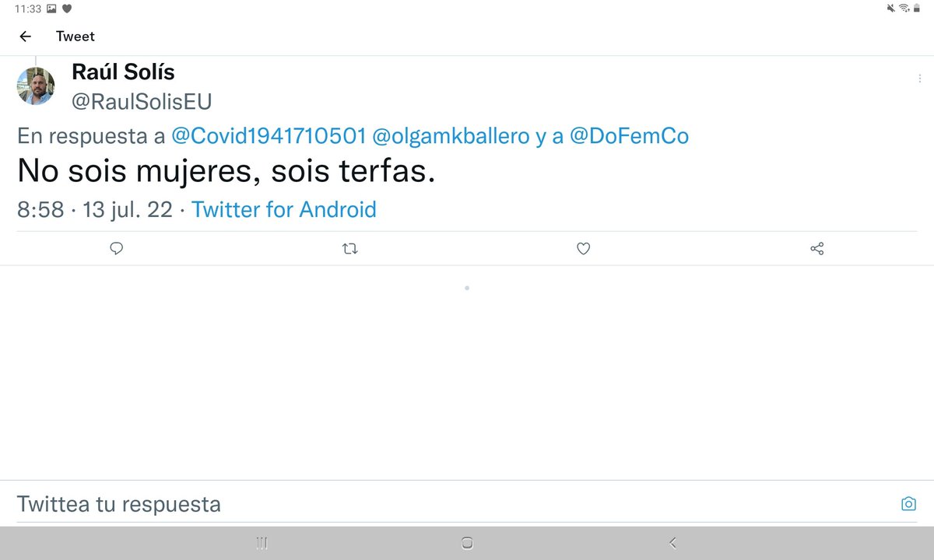Go back using the arrow next to Tweet
The width and height of the screenshot is (934, 560).
click(25, 37)
